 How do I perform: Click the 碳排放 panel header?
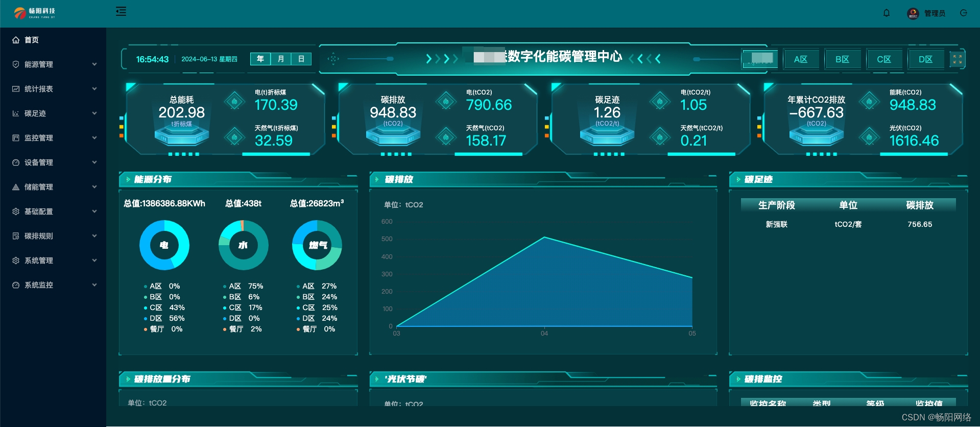pos(543,179)
